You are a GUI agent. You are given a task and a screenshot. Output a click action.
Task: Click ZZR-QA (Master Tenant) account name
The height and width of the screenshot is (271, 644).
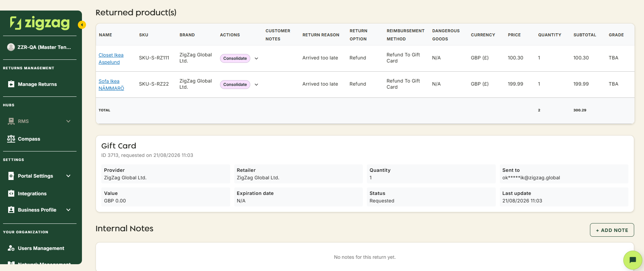[44, 47]
